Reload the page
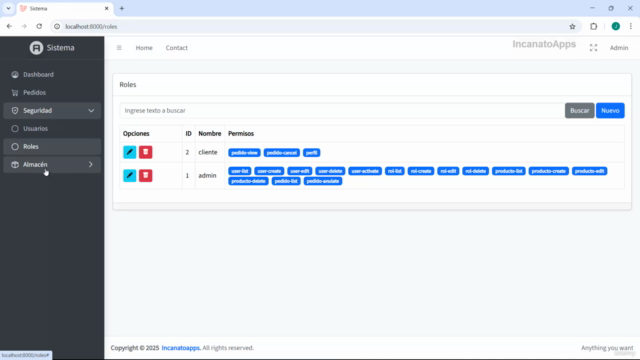The height and width of the screenshot is (360, 640). coord(39,27)
